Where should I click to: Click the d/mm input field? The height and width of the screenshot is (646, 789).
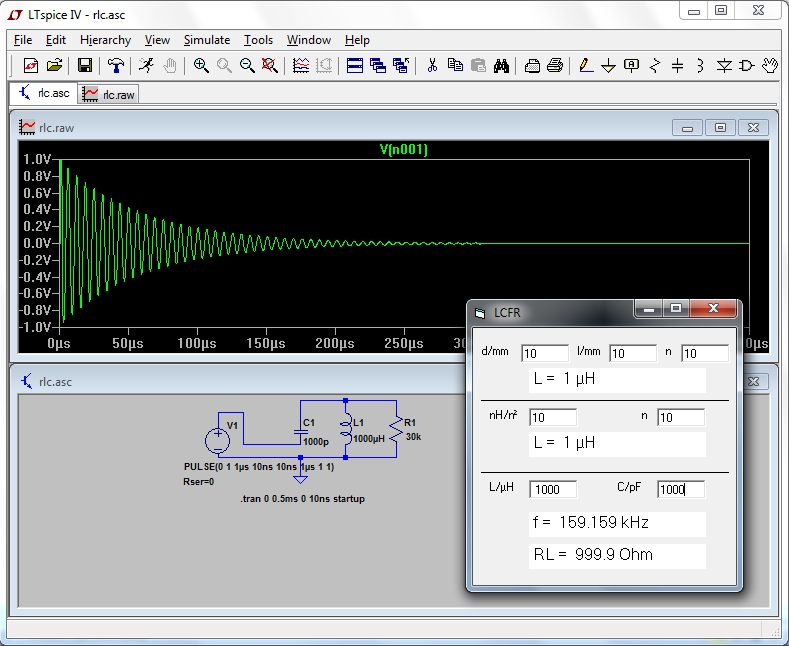point(544,353)
